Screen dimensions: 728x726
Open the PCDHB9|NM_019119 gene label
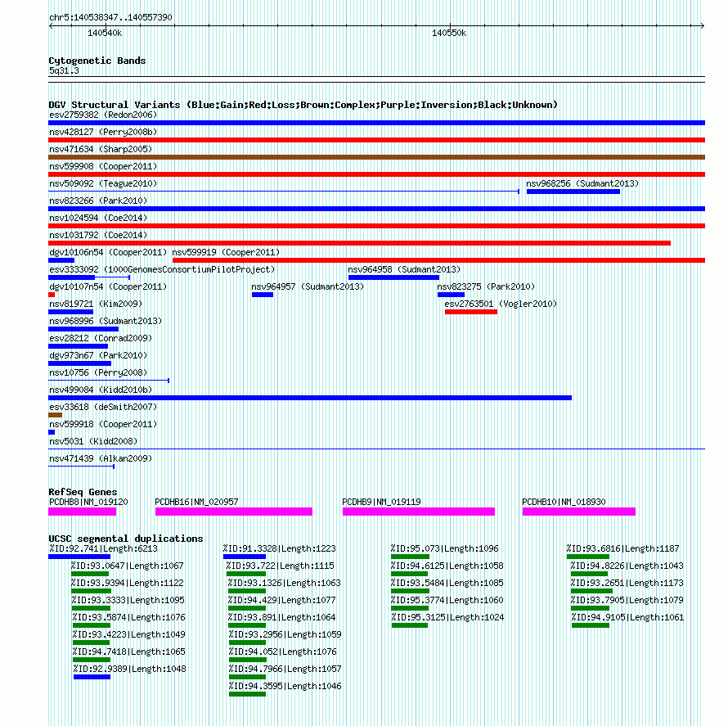point(381,502)
